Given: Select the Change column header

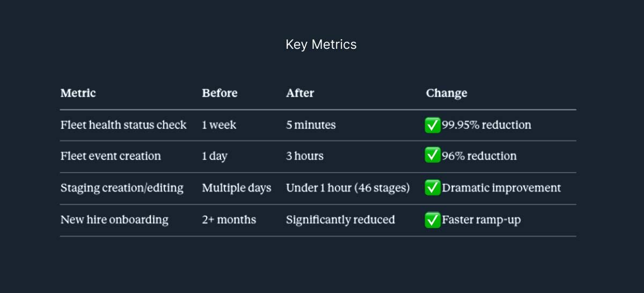Looking at the screenshot, I should point(447,93).
